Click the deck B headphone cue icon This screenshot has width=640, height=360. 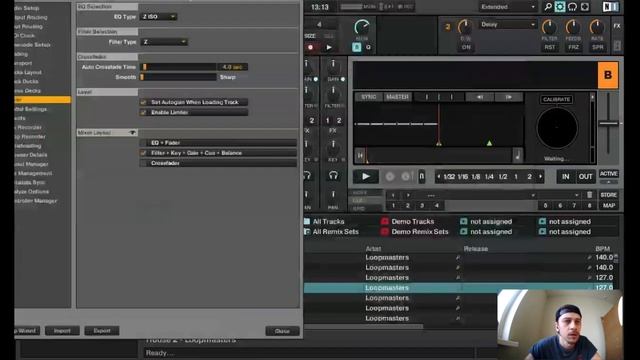333,176
